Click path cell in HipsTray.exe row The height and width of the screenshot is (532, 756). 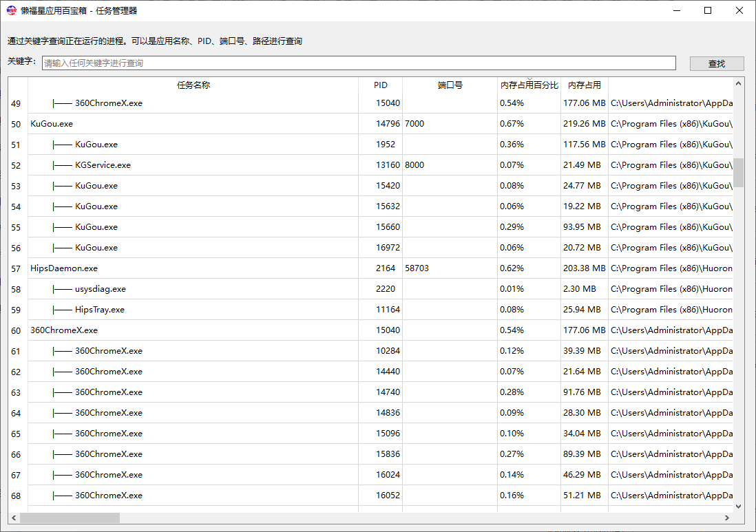[671, 310]
